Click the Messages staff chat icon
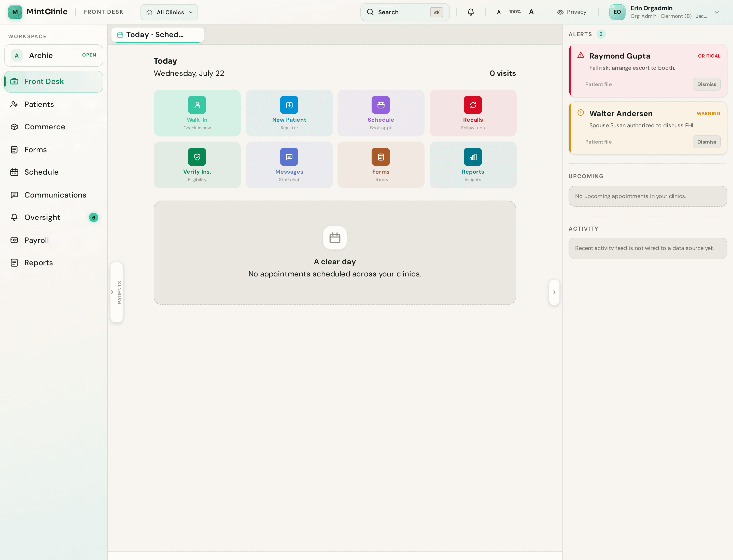Image resolution: width=733 pixels, height=560 pixels. pos(289,157)
